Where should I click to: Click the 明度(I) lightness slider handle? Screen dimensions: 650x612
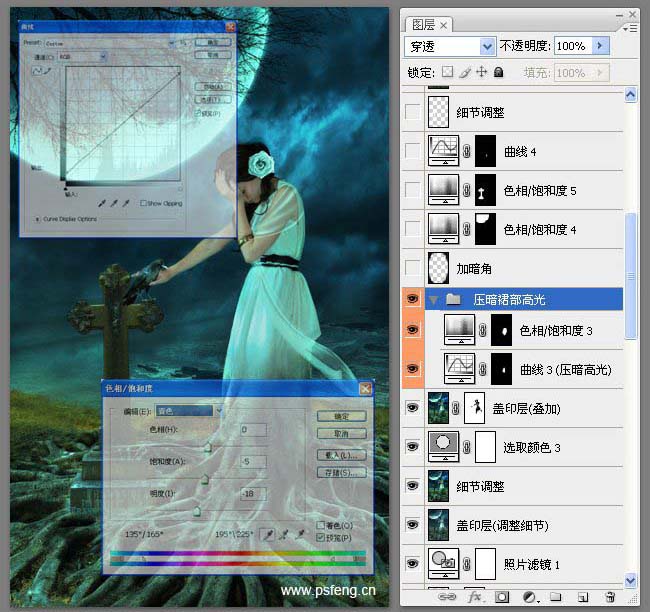click(197, 511)
